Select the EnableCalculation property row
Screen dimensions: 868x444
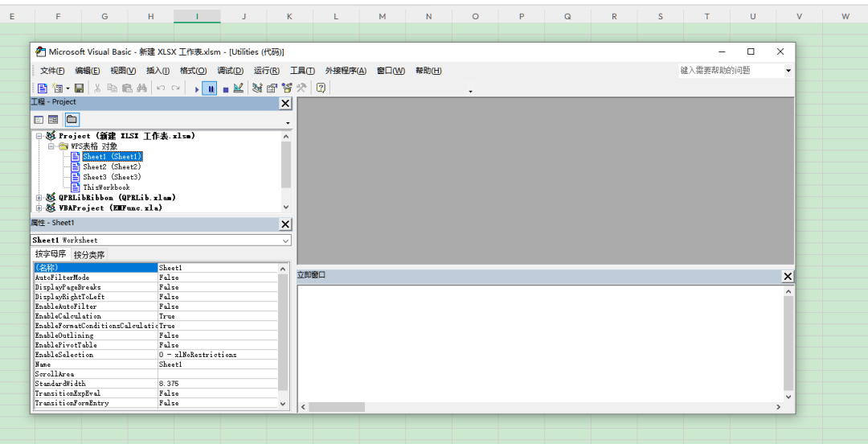(x=156, y=316)
